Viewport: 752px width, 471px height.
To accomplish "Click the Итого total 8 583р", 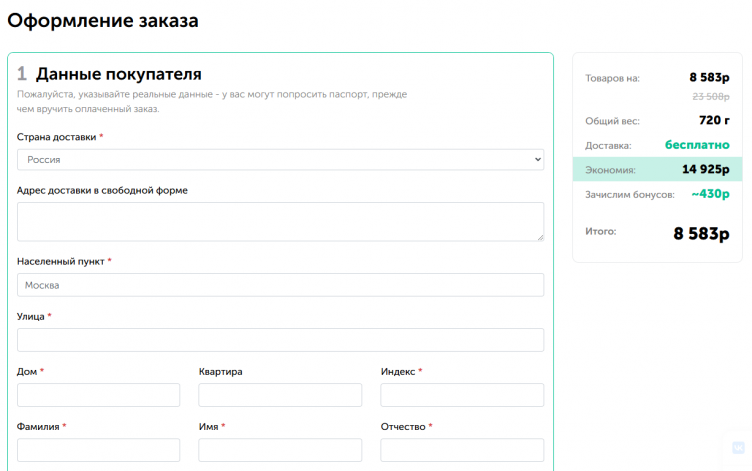I will point(701,234).
